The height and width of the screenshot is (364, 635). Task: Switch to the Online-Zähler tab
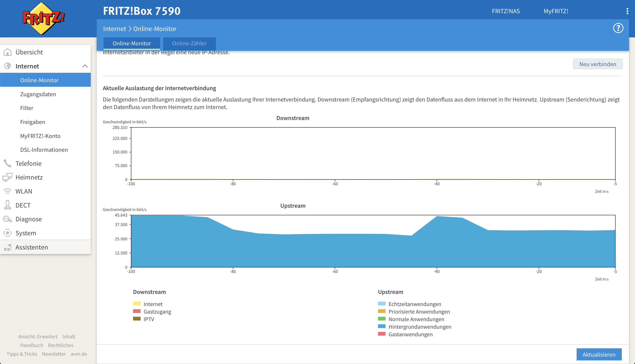[x=190, y=43]
